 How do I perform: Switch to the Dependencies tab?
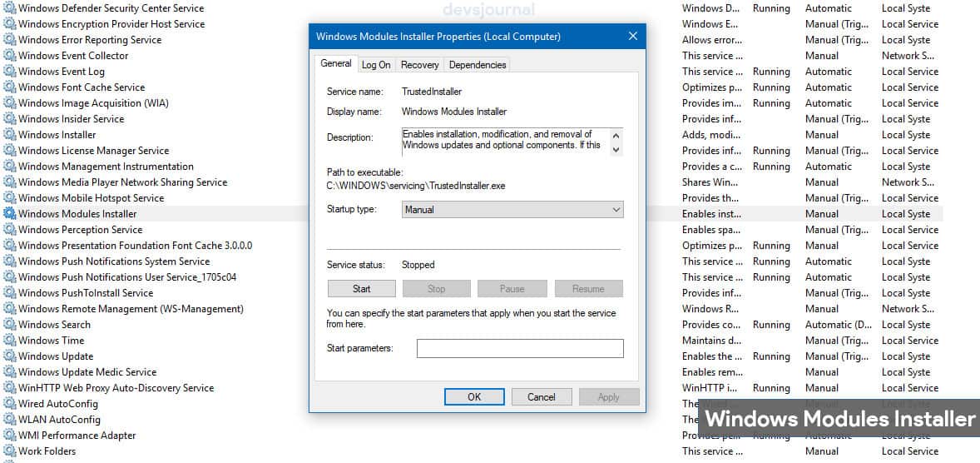[478, 65]
